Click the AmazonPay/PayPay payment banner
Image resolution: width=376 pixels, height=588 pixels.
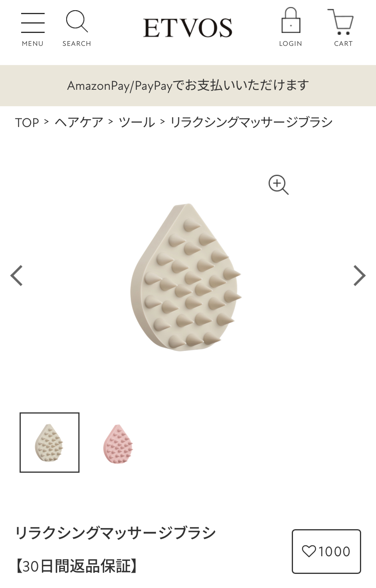(x=188, y=85)
